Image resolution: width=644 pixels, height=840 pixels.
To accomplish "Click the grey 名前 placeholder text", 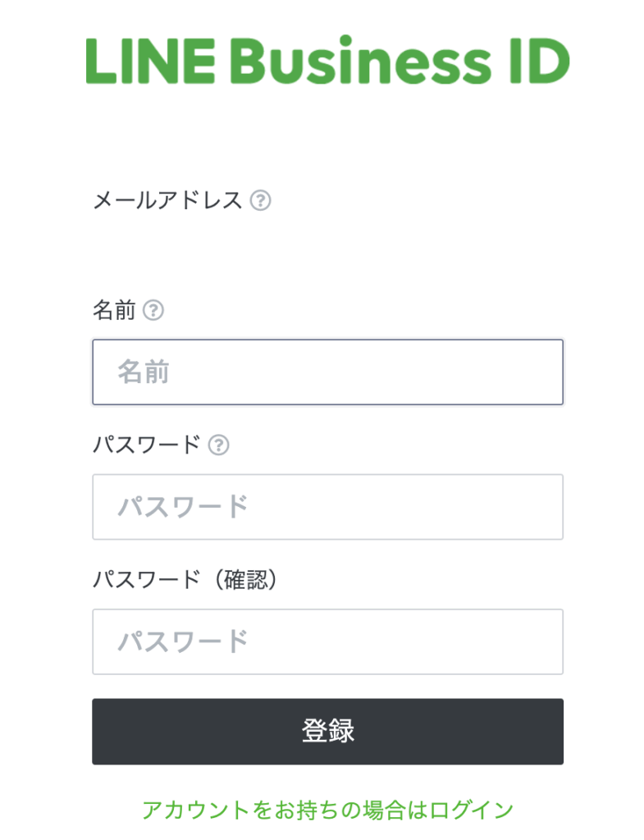I will 144,372.
